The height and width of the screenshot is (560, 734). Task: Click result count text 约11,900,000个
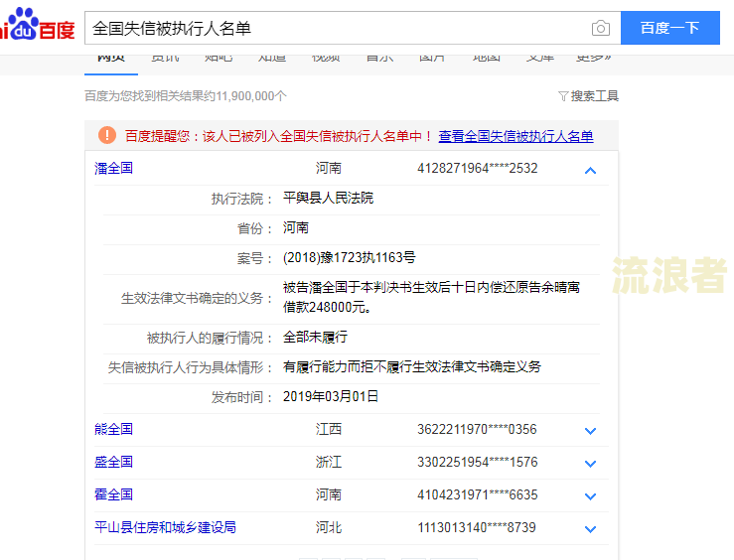tap(244, 96)
